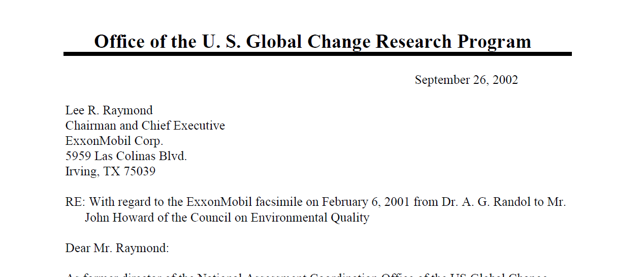The image size is (644, 277).
Task: Click the partially visible first body paragraph line
Action: [x=307, y=274]
